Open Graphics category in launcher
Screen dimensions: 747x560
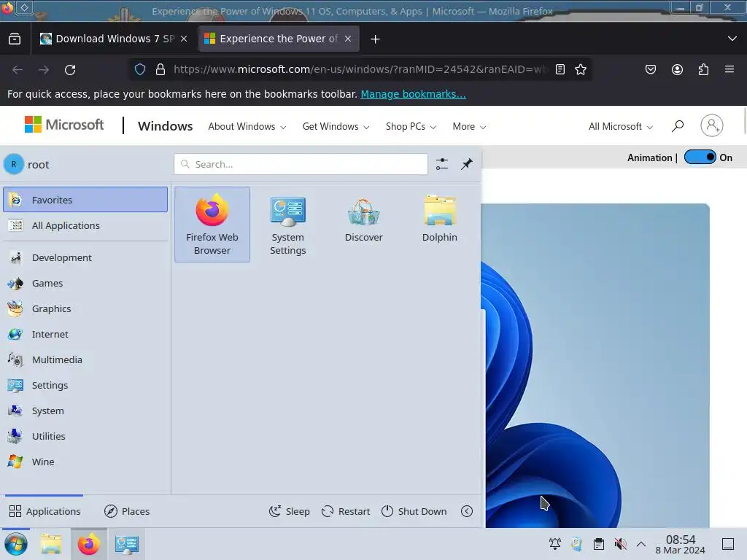(85, 308)
